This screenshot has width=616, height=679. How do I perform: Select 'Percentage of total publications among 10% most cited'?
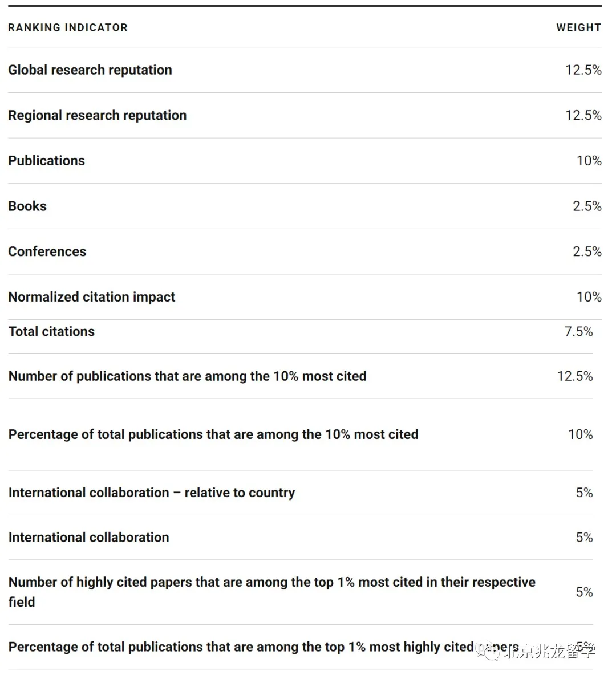(213, 434)
